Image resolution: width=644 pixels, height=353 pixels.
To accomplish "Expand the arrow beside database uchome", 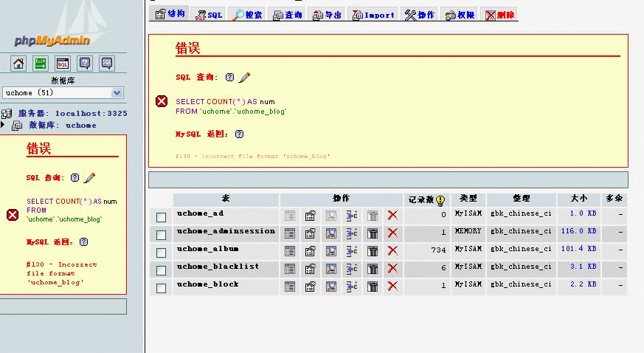I will point(3,125).
